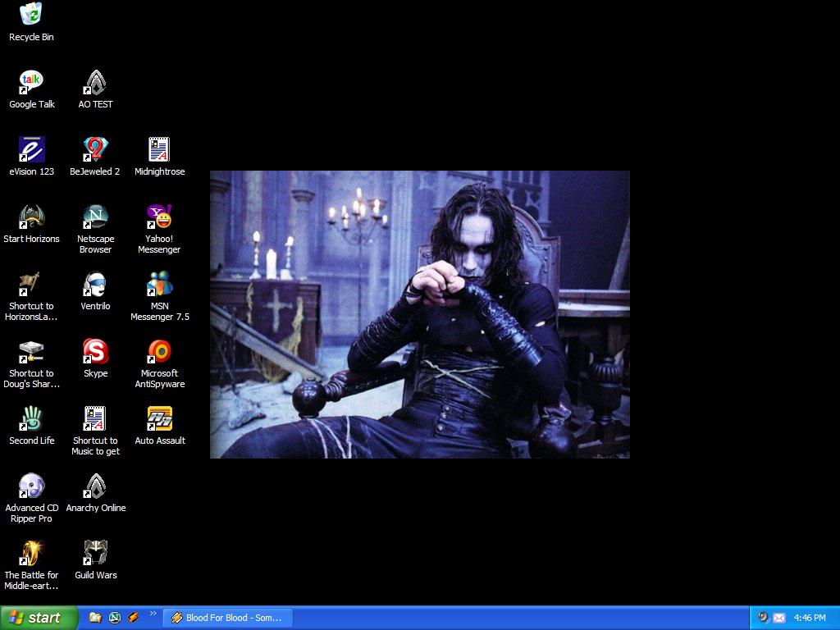Click the Yahoo! Messenger icon

pyautogui.click(x=159, y=217)
